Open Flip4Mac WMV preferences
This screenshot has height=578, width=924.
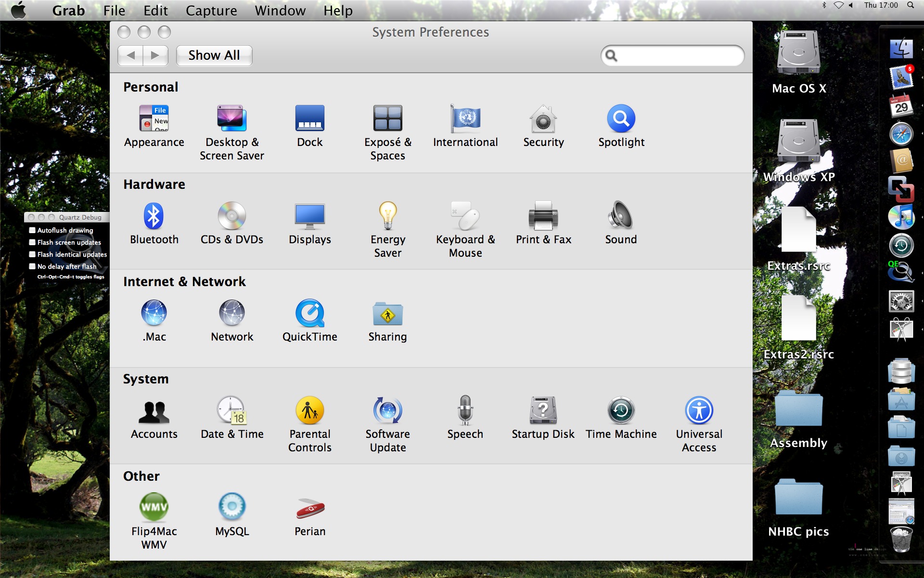(154, 507)
